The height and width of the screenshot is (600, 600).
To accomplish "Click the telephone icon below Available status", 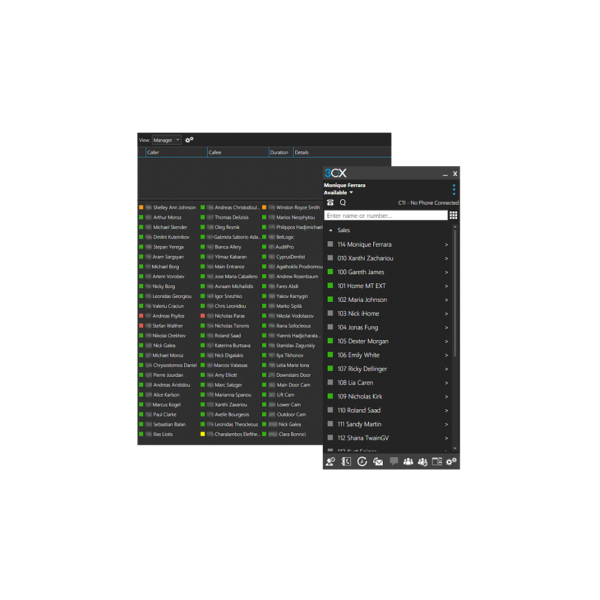I will point(330,202).
